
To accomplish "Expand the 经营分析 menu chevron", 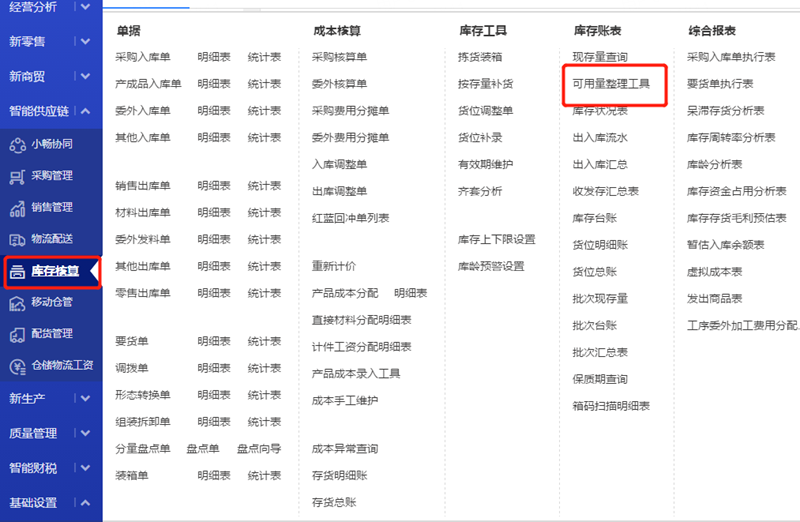I will click(85, 7).
